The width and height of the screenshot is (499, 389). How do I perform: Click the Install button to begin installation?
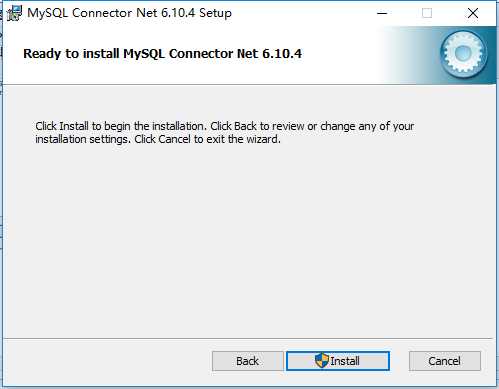(338, 361)
